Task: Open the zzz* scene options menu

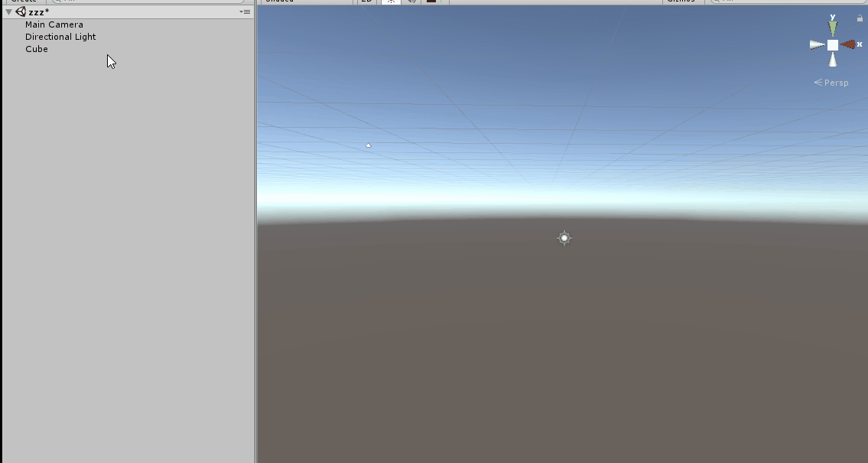Action: coord(245,11)
